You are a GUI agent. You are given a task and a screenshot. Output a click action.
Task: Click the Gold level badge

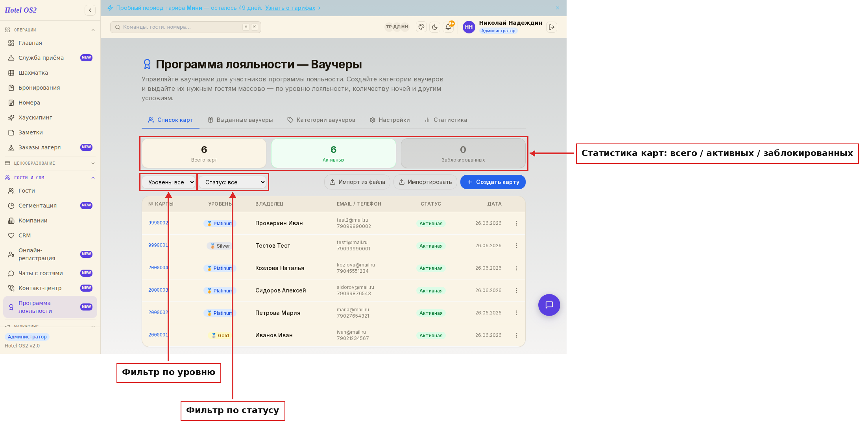click(220, 335)
